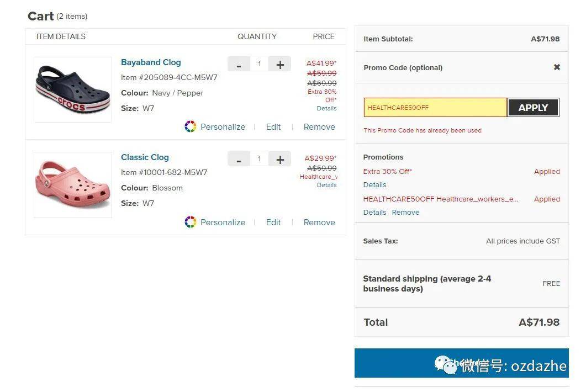Increase quantity of Bayaband Clog
The height and width of the screenshot is (392, 586).
point(280,64)
